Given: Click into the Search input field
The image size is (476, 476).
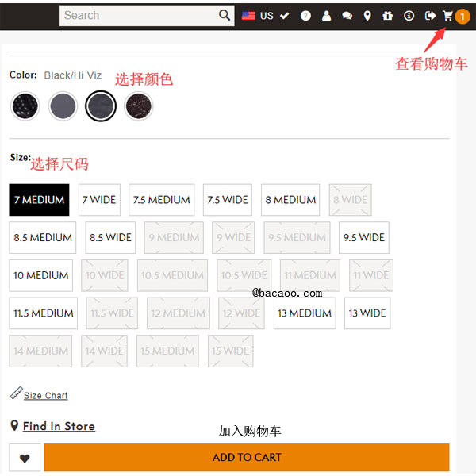Looking at the screenshot, I should coord(139,16).
